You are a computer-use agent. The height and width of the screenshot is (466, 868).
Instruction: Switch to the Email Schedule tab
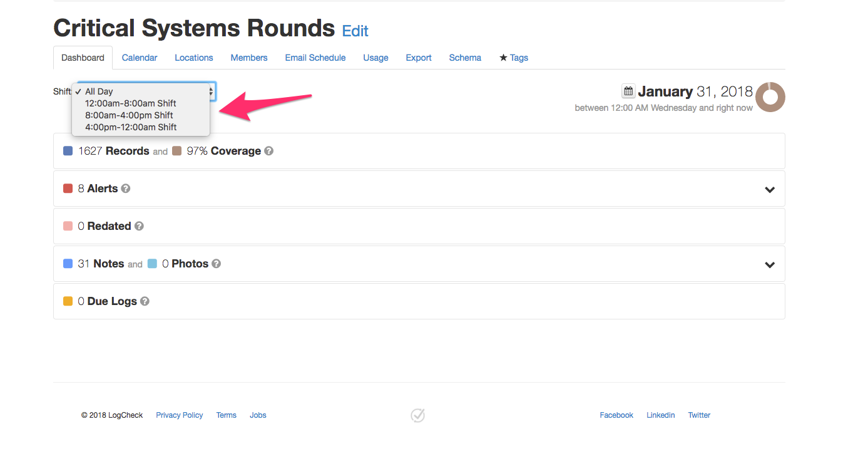tap(315, 58)
